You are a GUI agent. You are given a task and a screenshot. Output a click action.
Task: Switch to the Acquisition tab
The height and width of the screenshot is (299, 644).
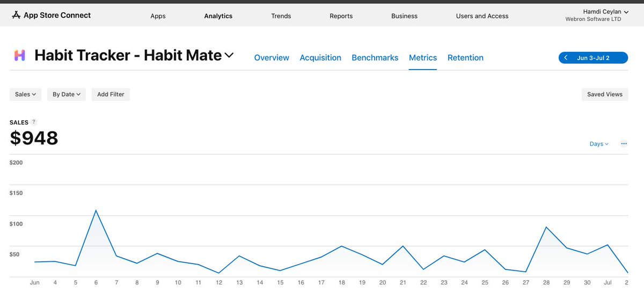pyautogui.click(x=320, y=57)
